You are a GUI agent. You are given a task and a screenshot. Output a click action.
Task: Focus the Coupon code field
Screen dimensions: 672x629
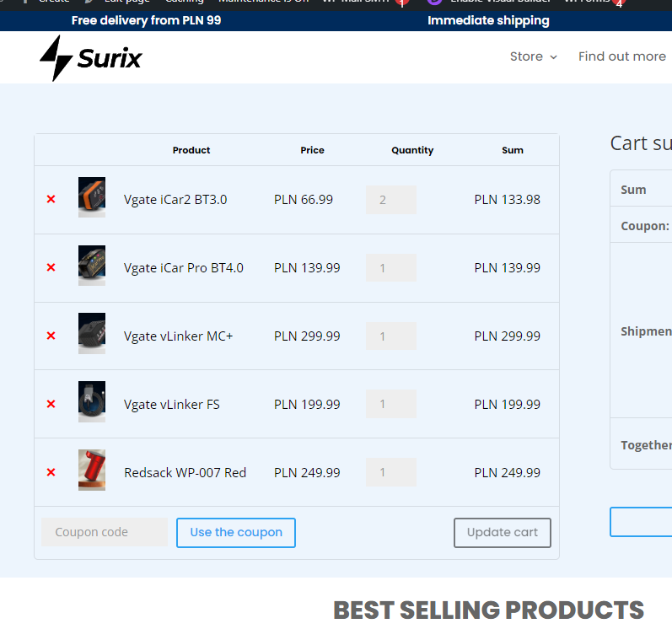tap(105, 532)
